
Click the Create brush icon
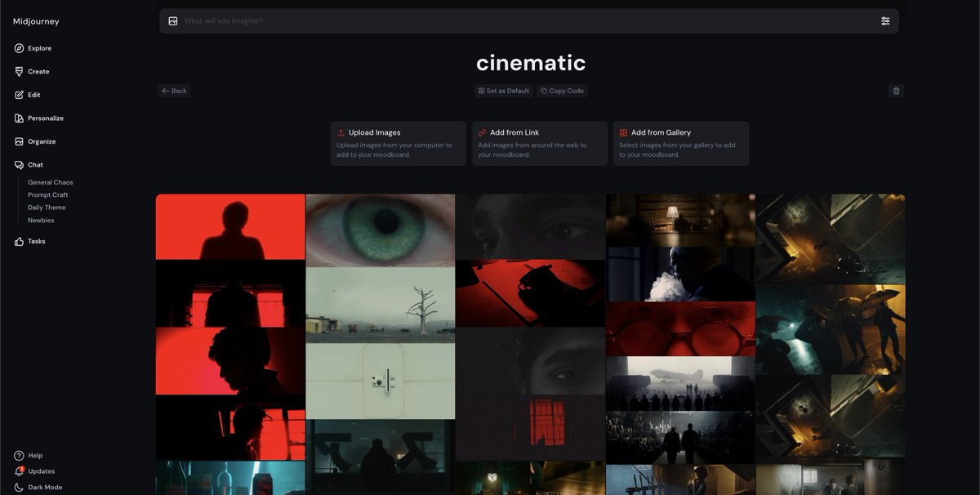[x=19, y=72]
